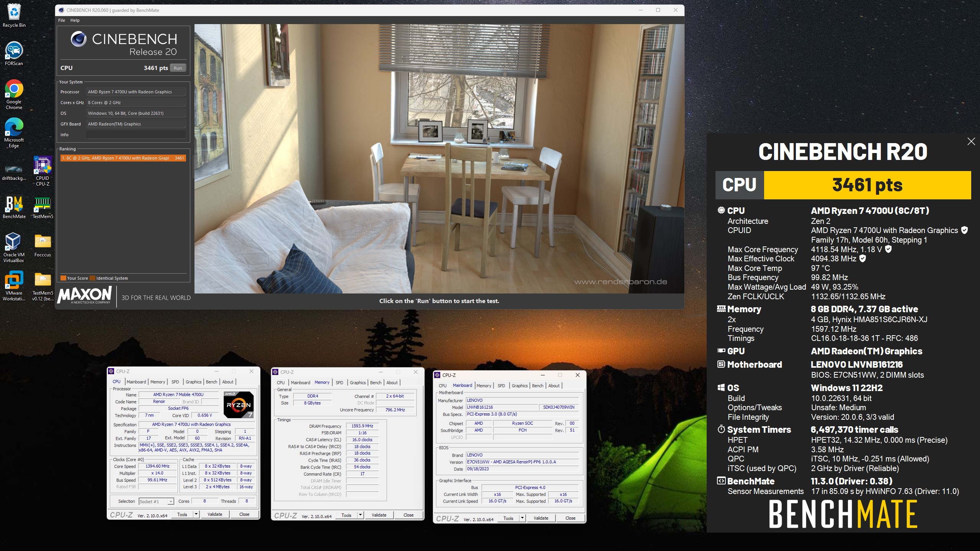The height and width of the screenshot is (551, 980).
Task: Click Tools button in CPU-Z Mainboard window
Action: point(508,518)
